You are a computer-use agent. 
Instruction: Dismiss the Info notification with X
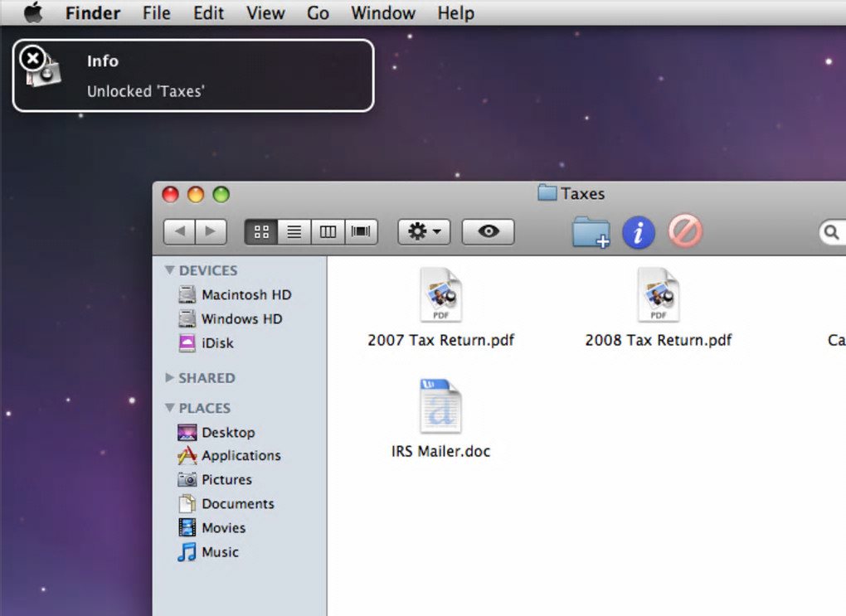[x=32, y=58]
